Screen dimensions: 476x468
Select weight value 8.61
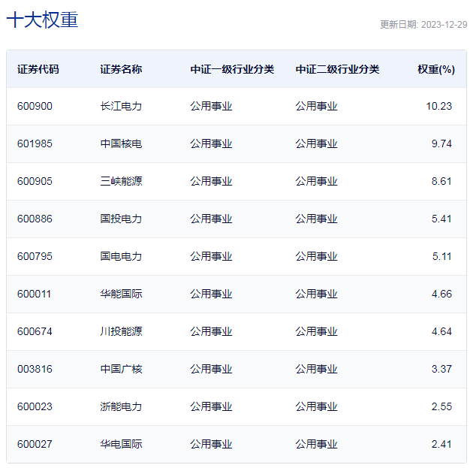point(441,181)
